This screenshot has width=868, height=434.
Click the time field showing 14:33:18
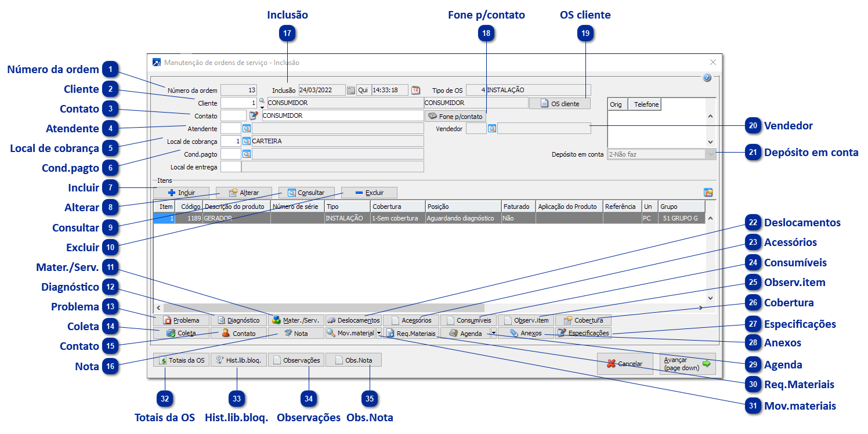click(390, 90)
